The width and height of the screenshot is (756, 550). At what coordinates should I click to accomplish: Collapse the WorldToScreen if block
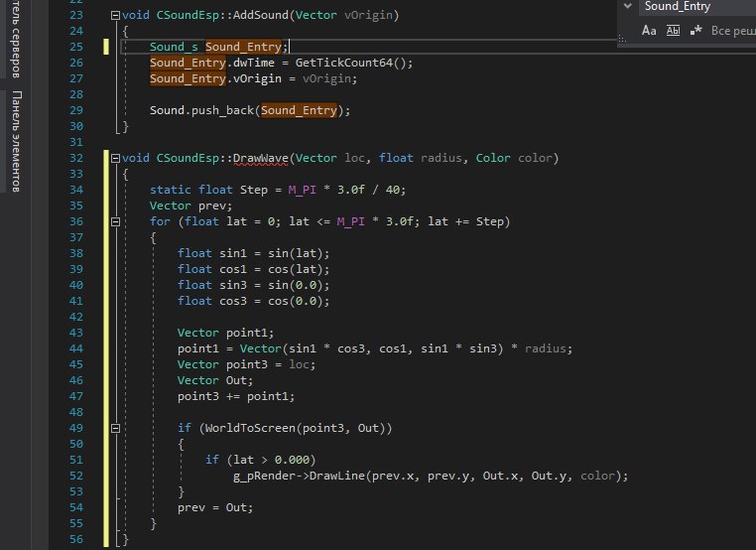click(115, 428)
